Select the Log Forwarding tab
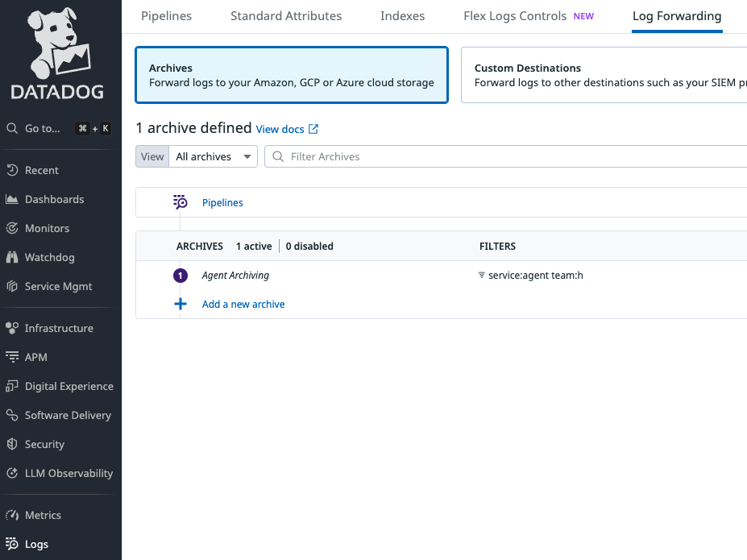This screenshot has height=560, width=747. (677, 16)
